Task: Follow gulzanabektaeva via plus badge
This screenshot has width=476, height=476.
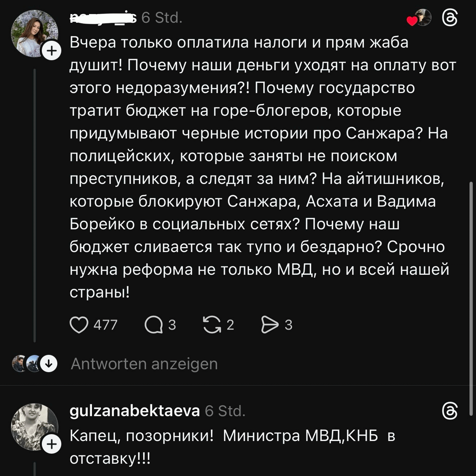Action: pos(52,444)
